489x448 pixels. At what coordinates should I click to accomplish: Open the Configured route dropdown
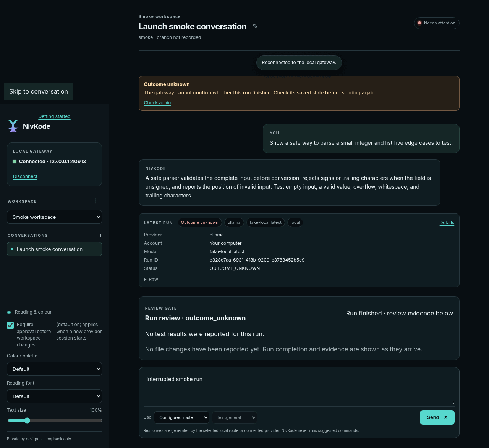pyautogui.click(x=181, y=417)
